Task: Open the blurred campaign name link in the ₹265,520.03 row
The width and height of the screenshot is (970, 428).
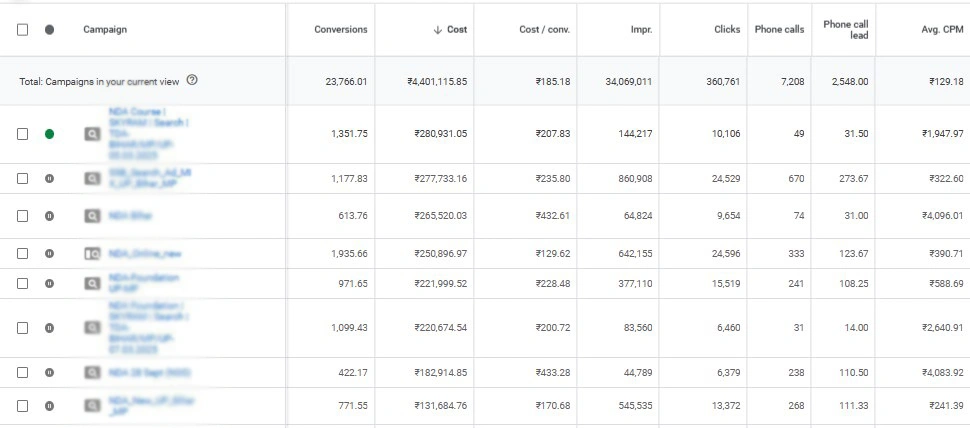Action: [x=131, y=215]
